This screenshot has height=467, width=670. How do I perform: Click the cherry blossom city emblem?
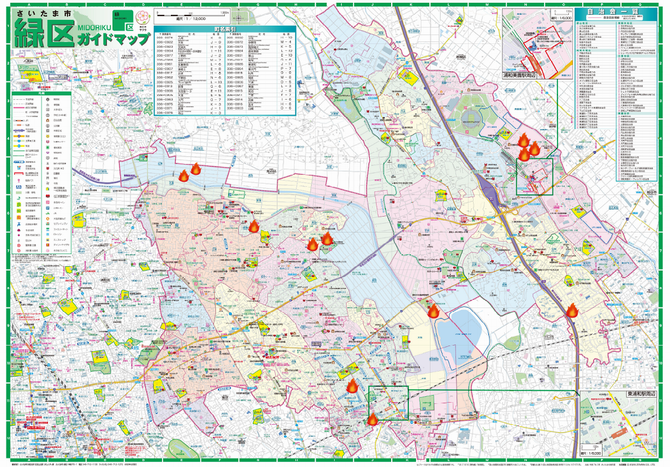[x=141, y=18]
